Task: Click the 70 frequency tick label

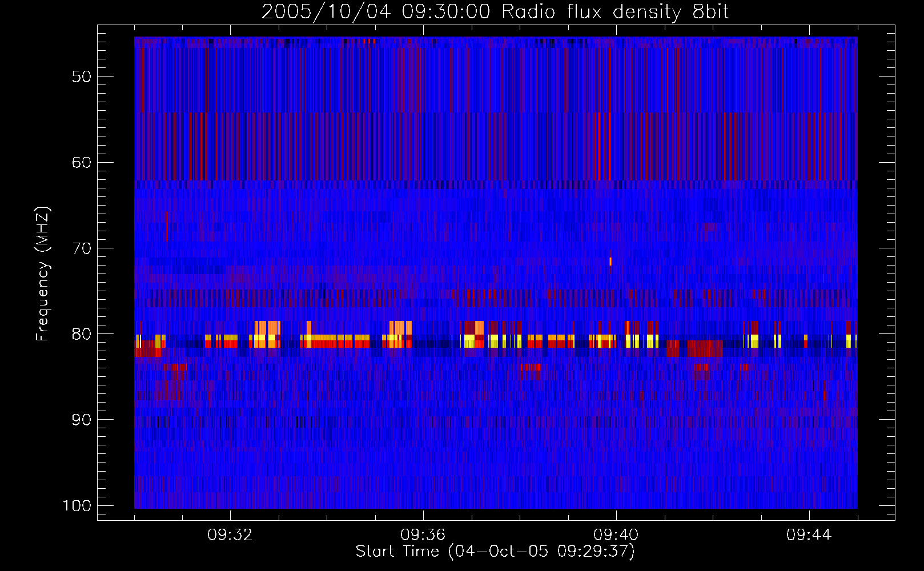Action: click(82, 248)
